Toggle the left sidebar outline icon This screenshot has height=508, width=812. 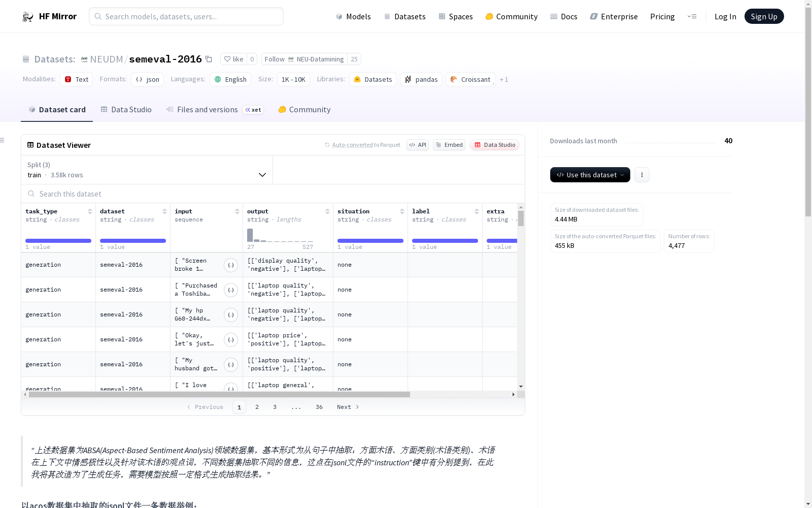pos(3,140)
